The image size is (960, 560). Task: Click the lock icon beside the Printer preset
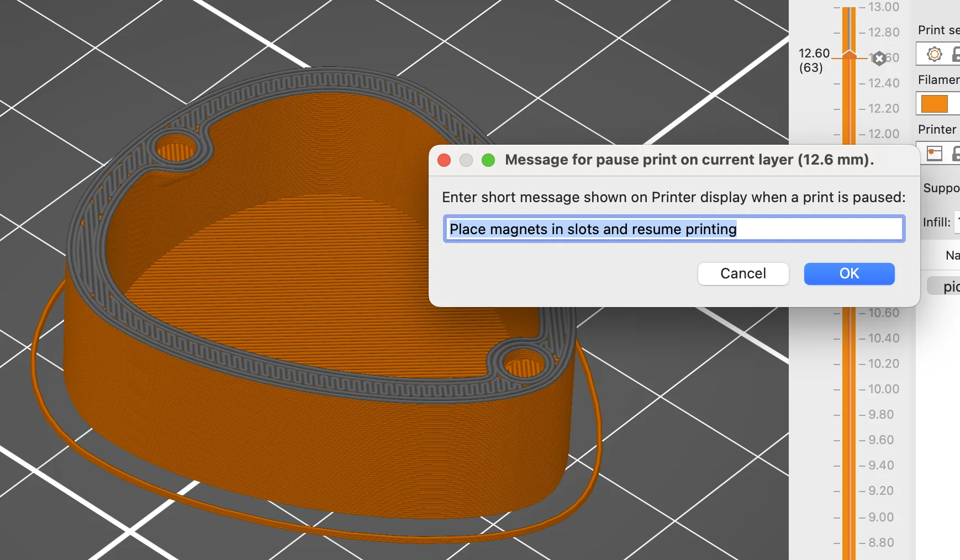(955, 154)
